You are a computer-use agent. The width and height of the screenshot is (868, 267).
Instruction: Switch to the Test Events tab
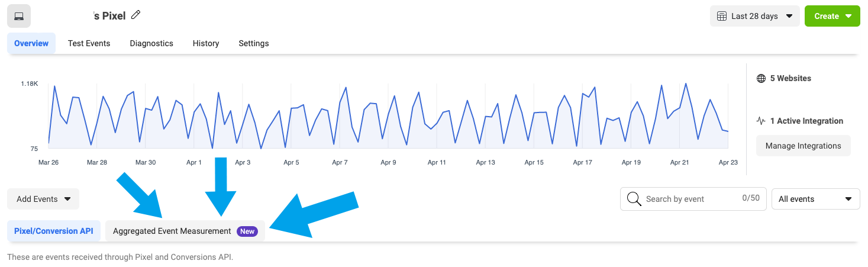pyautogui.click(x=89, y=43)
